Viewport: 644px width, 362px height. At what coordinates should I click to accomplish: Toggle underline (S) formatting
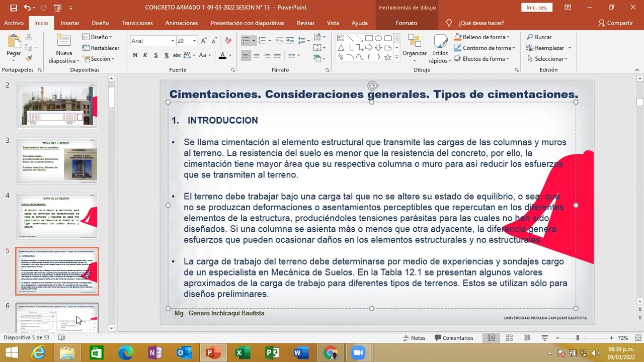pyautogui.click(x=156, y=55)
